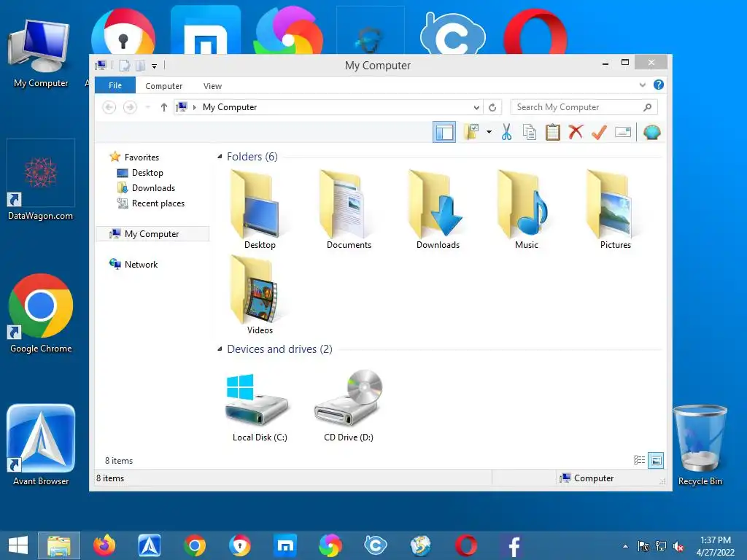The image size is (747, 560).
Task: Click the New folder quick access icon
Action: coord(140,65)
